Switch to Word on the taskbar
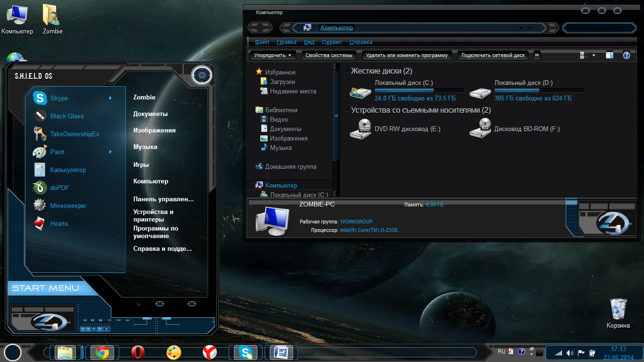 (281, 352)
